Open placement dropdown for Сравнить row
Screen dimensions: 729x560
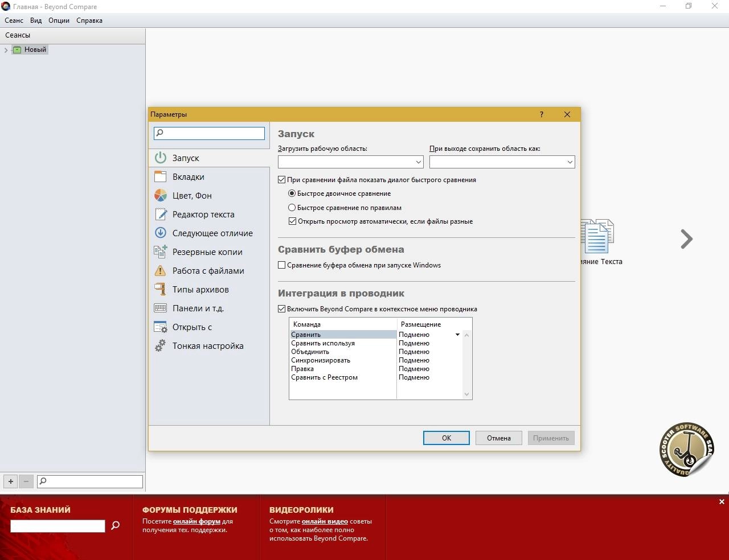tap(457, 335)
